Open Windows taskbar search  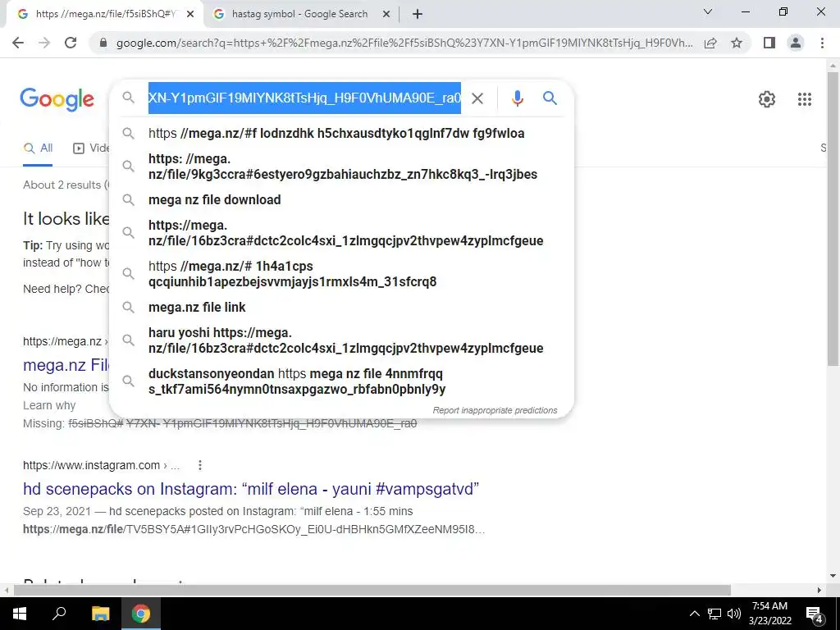(59, 614)
